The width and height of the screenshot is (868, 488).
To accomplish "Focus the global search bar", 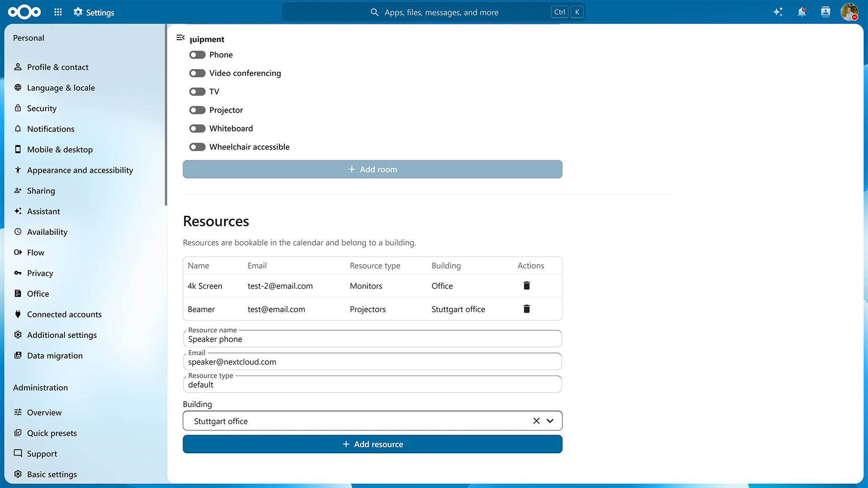I will click(x=434, y=12).
